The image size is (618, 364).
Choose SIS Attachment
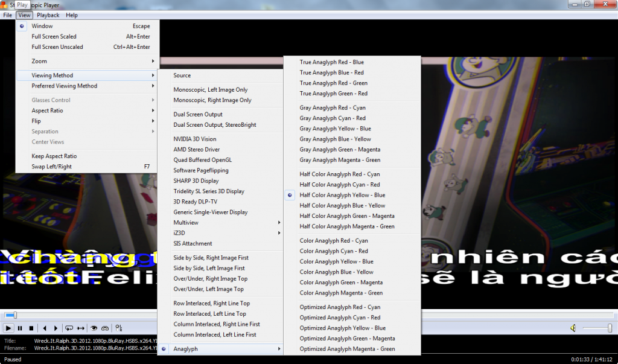[220, 243]
